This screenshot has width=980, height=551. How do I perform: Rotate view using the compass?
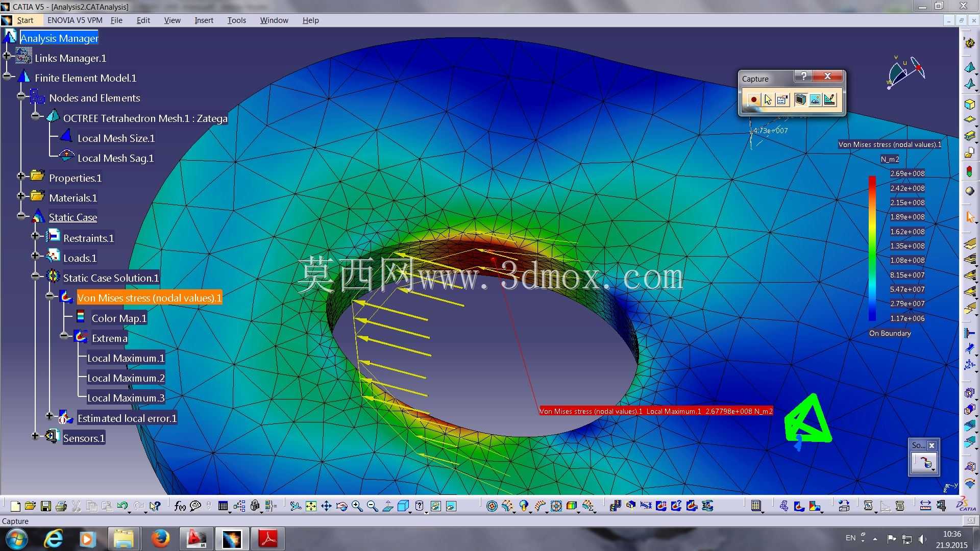[x=905, y=72]
